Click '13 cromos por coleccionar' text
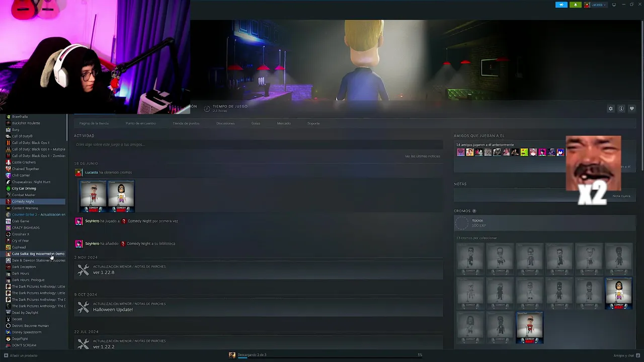The image size is (644, 362). coord(476,238)
